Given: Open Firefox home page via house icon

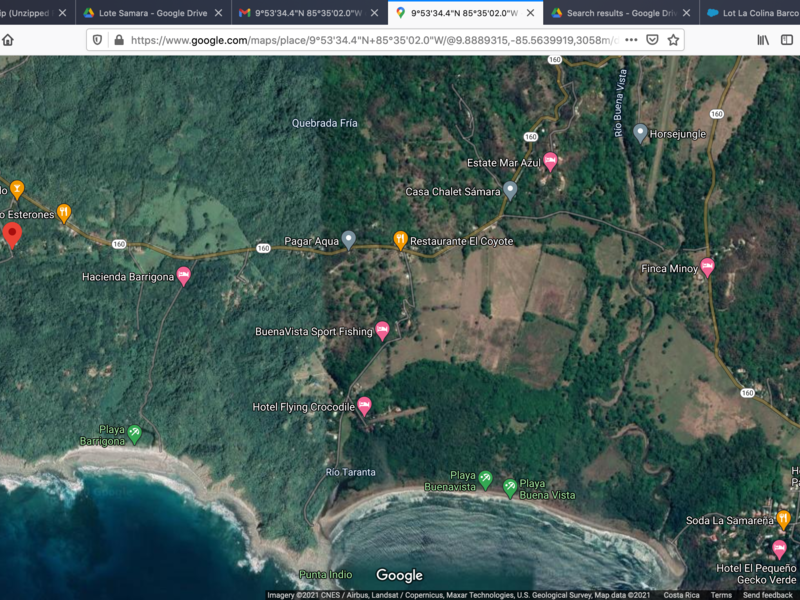Looking at the screenshot, I should 8,40.
